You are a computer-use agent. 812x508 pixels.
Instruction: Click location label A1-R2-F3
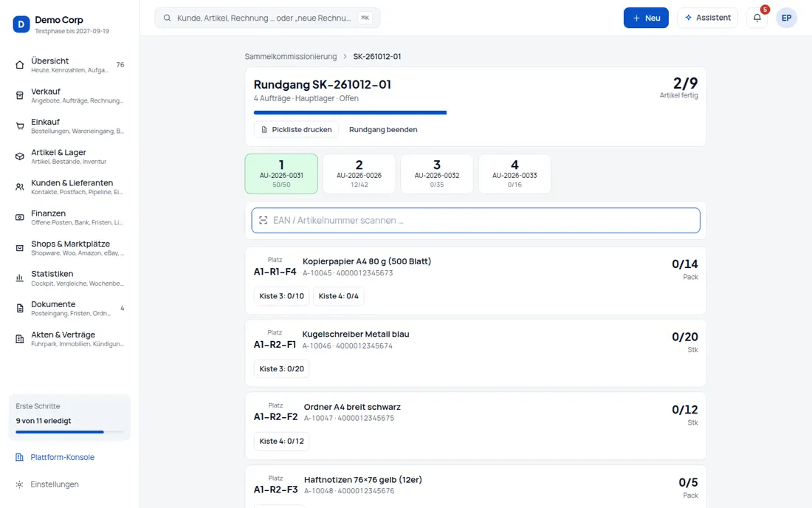tap(275, 490)
